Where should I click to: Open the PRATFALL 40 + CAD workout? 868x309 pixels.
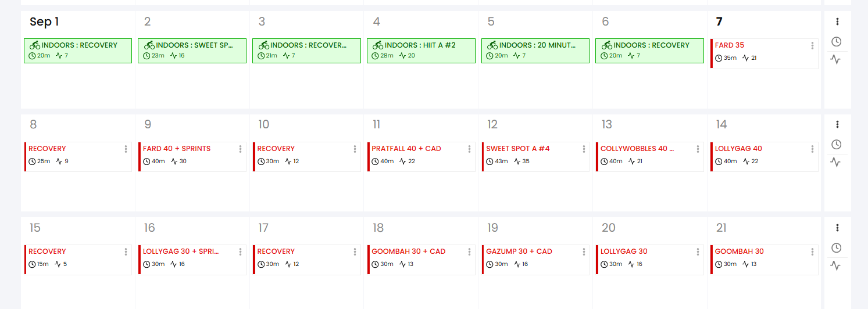click(406, 149)
